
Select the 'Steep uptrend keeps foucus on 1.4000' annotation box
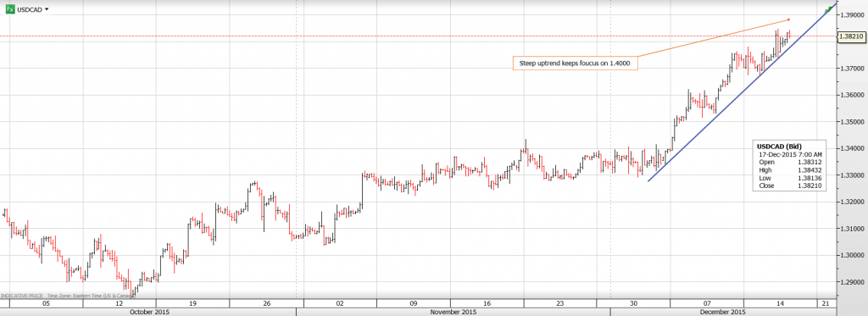pos(576,64)
